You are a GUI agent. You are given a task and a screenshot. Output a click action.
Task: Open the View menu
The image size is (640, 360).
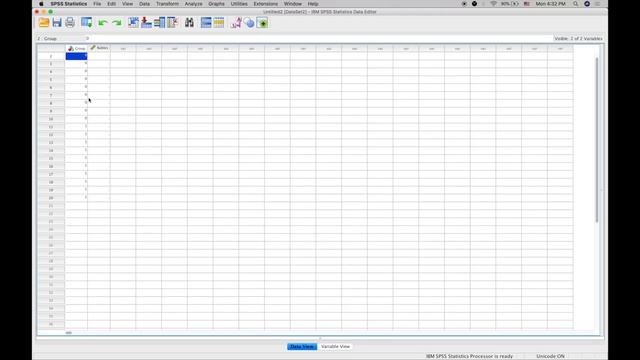[127, 4]
